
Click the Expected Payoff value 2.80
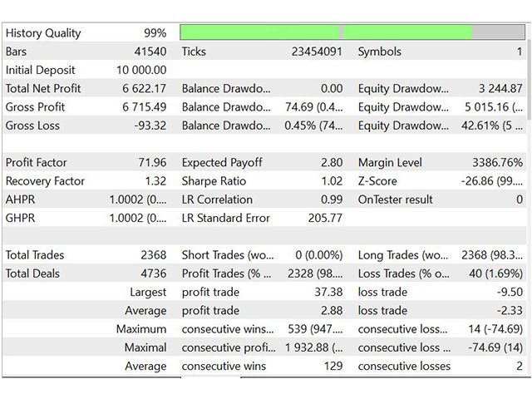pos(331,163)
